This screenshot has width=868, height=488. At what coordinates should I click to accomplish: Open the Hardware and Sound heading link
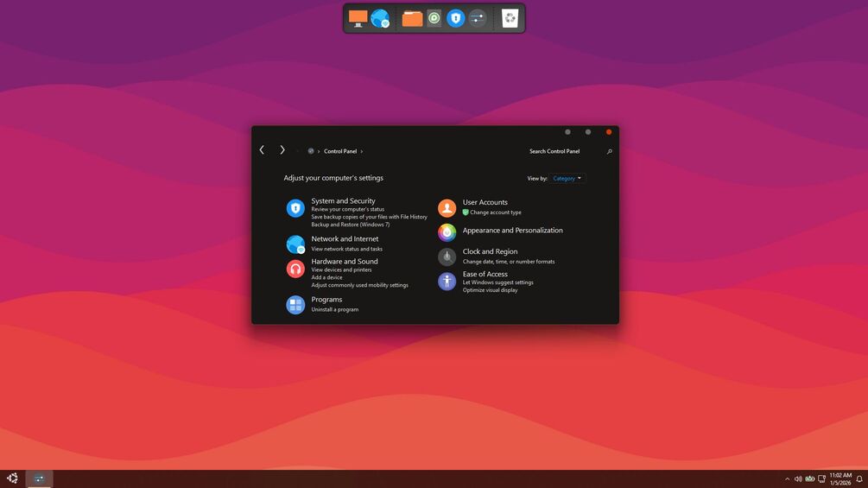[x=345, y=261]
